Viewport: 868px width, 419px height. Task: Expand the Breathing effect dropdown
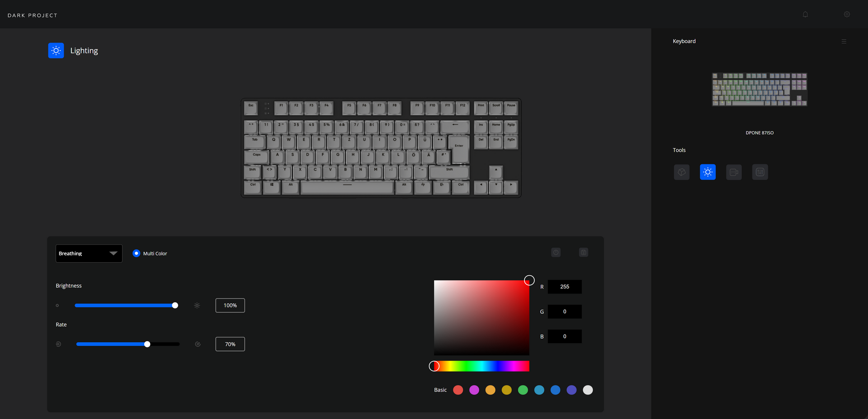[89, 253]
